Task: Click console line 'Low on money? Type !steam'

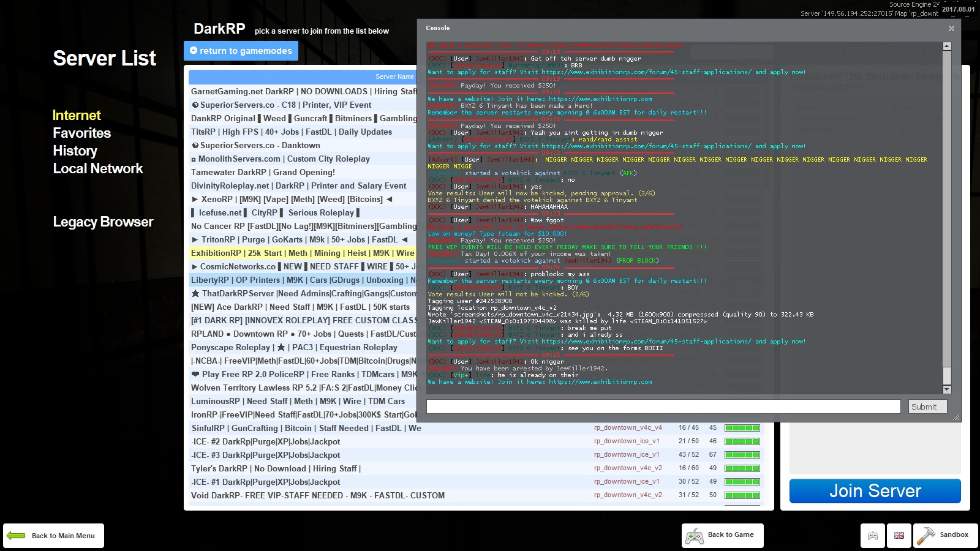Action: [497, 233]
